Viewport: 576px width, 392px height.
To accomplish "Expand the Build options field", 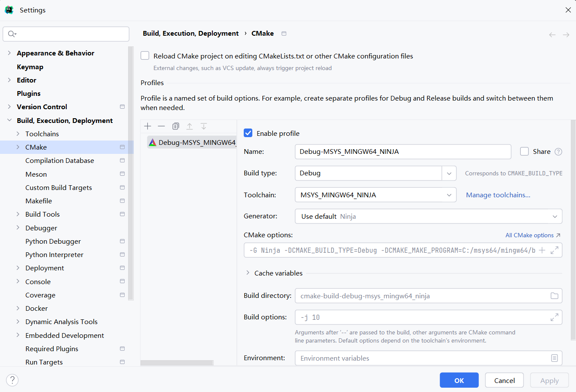I will [555, 317].
